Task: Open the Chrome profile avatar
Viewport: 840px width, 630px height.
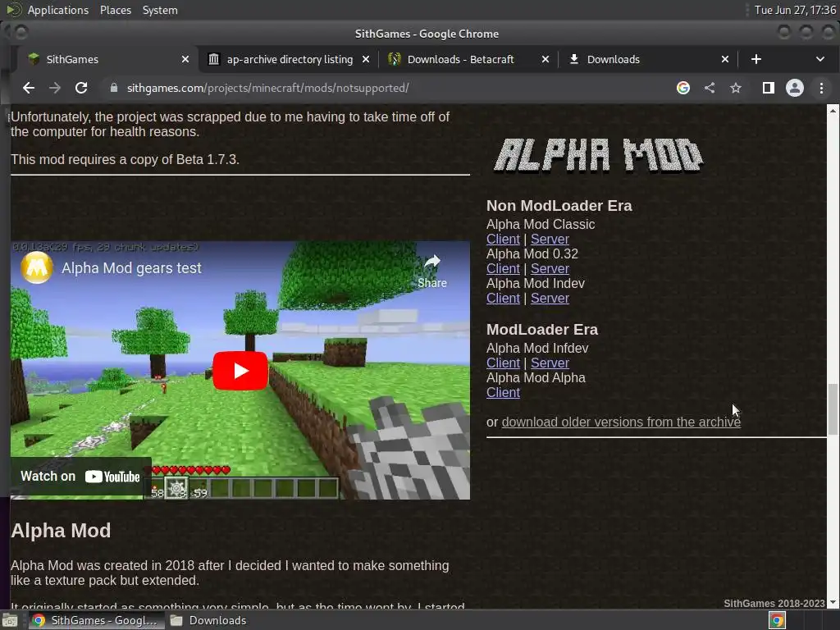Action: pyautogui.click(x=794, y=88)
